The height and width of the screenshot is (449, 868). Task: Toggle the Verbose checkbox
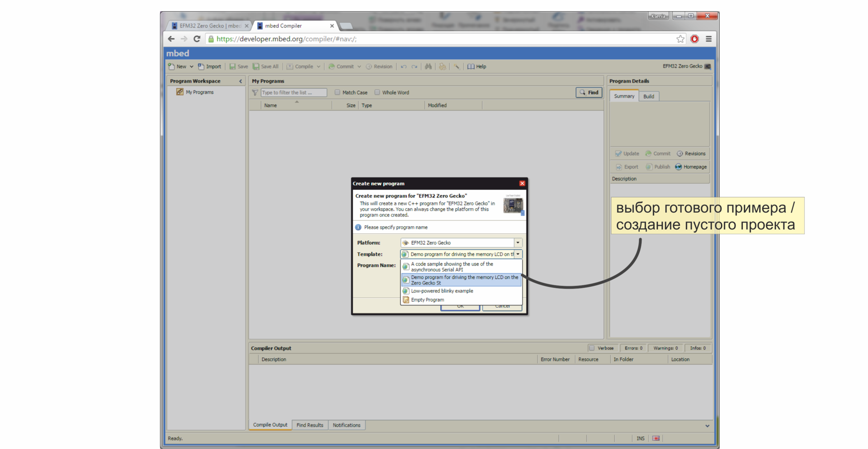tap(591, 348)
